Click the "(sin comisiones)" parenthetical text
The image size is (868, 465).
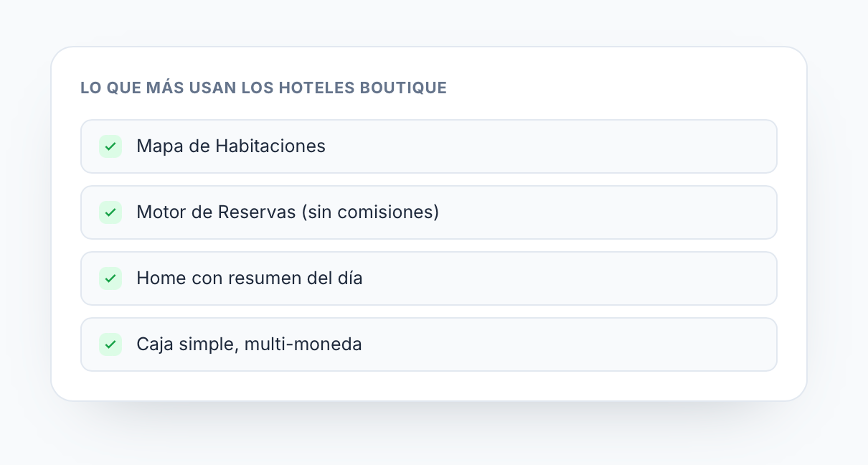point(370,212)
